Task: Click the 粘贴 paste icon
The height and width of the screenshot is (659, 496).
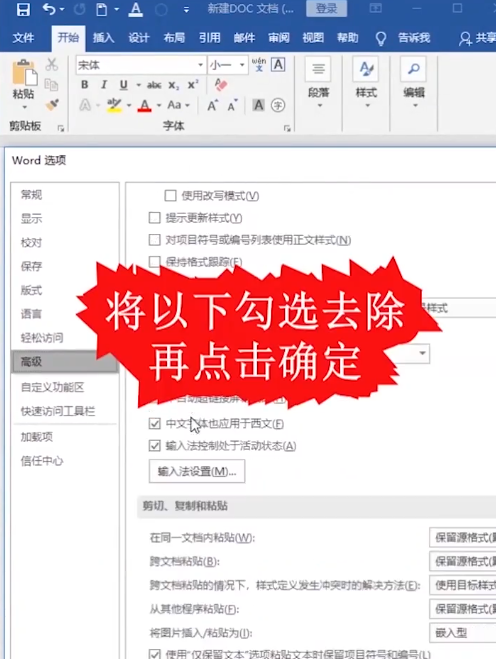Action: pos(24,74)
